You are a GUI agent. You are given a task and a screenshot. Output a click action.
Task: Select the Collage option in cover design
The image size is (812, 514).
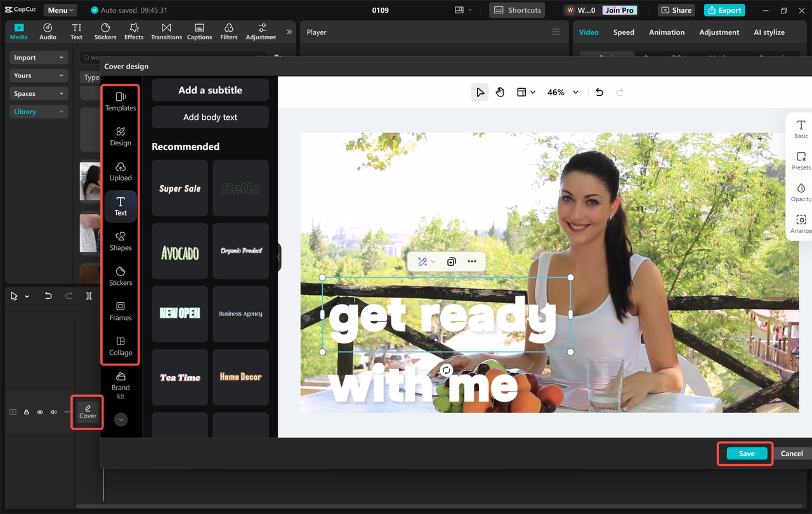(120, 346)
